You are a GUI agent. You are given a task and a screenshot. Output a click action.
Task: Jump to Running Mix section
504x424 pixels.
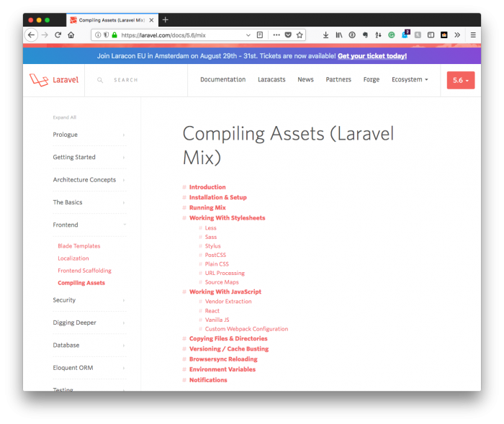(207, 207)
